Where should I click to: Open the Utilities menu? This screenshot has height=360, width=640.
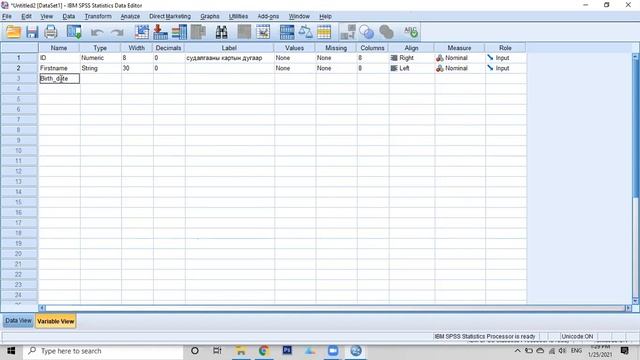pos(238,16)
